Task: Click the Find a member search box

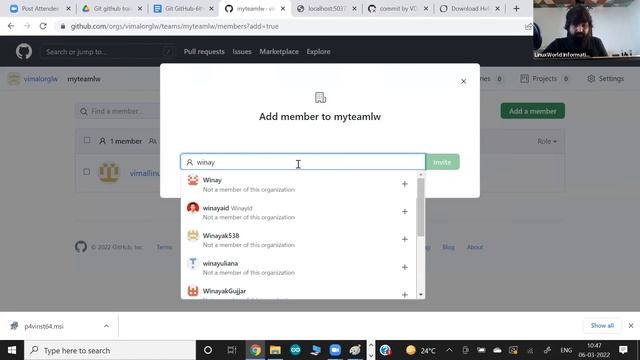Action: pos(118,111)
